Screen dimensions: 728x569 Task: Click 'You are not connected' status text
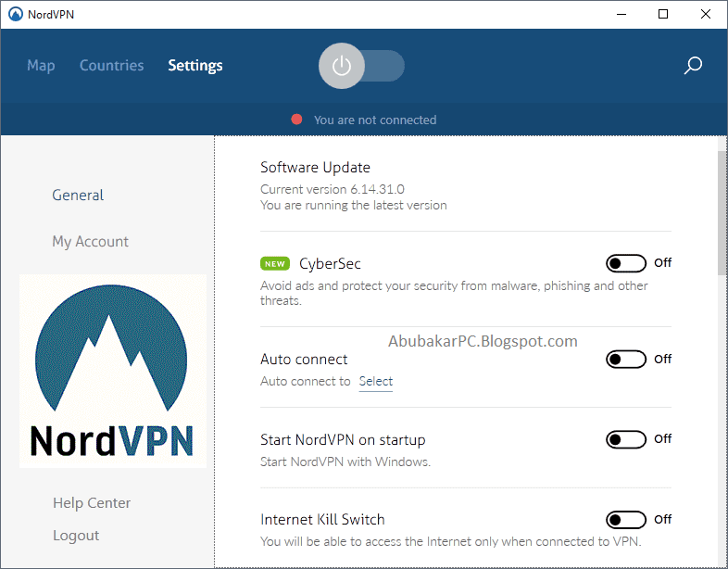[x=375, y=120]
